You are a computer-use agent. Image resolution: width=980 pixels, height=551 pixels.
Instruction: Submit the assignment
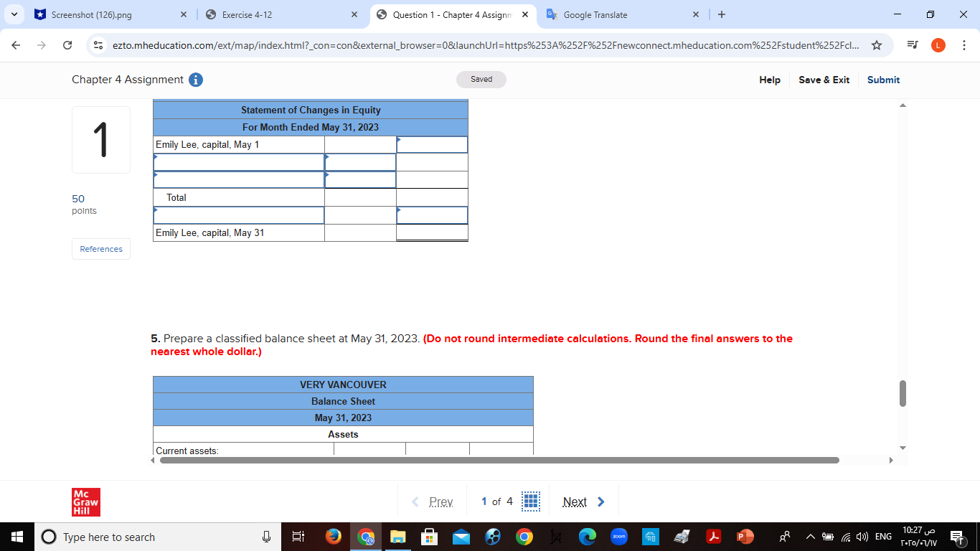[883, 80]
